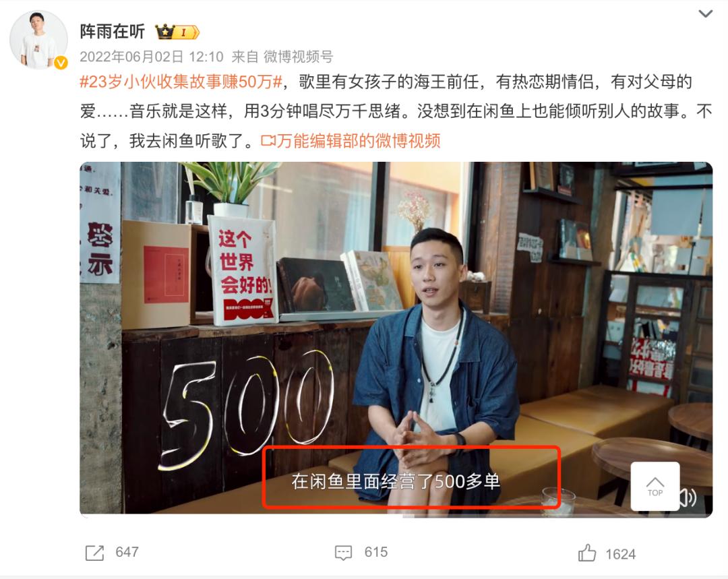Click the video progress bar at bottom

tap(396, 516)
